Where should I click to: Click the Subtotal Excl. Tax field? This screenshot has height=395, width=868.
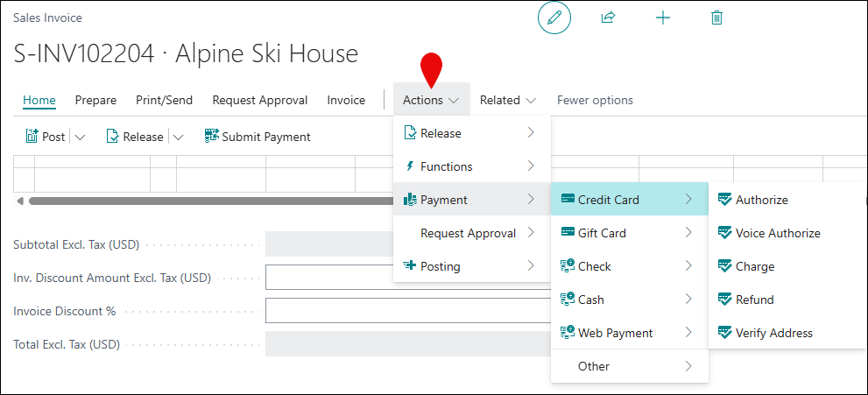click(x=329, y=244)
